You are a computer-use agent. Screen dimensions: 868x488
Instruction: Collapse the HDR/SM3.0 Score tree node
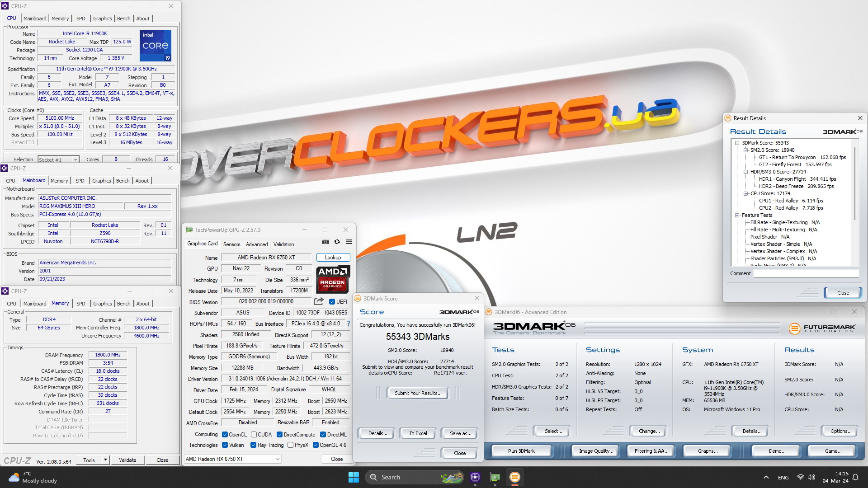point(745,172)
